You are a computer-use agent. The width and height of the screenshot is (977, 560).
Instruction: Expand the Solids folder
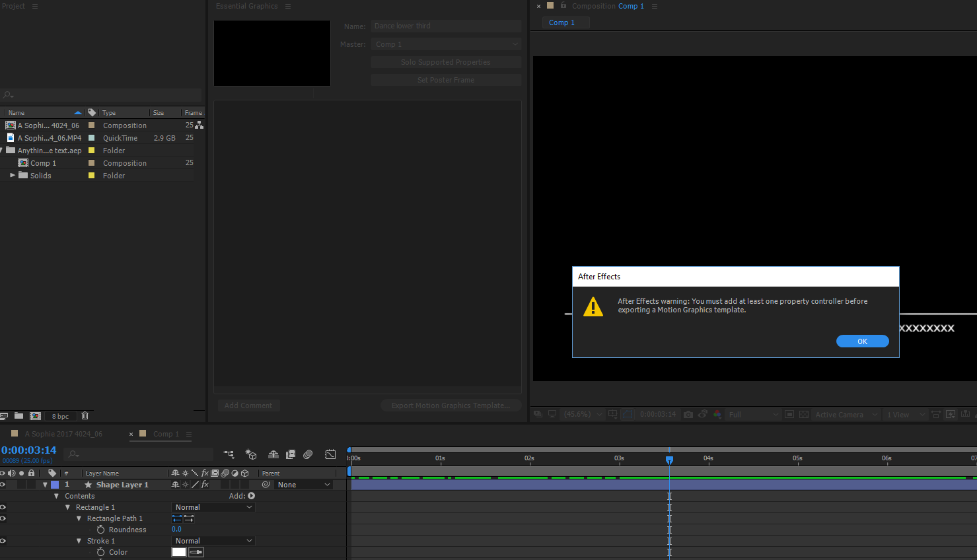coord(12,175)
